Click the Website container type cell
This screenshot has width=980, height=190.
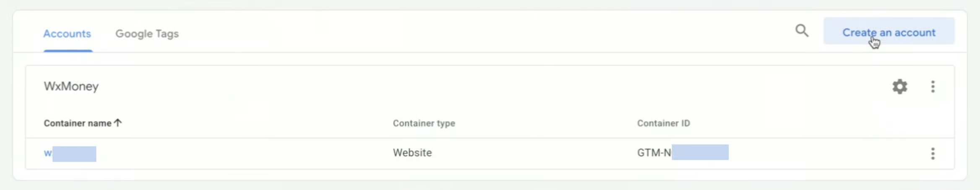[412, 153]
